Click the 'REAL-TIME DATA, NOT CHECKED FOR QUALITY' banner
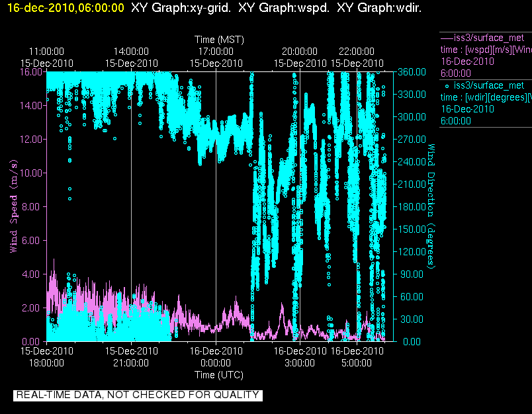The image size is (532, 414). pos(138,395)
